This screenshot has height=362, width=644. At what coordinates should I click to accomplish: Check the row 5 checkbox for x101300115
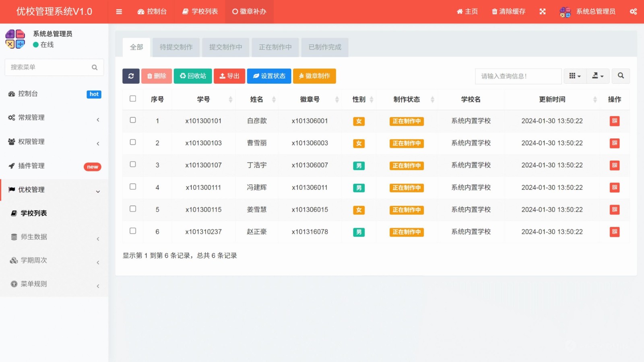click(x=133, y=209)
